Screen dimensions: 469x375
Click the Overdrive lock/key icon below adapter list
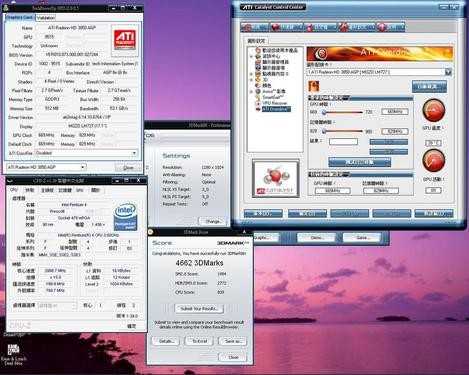314,86
